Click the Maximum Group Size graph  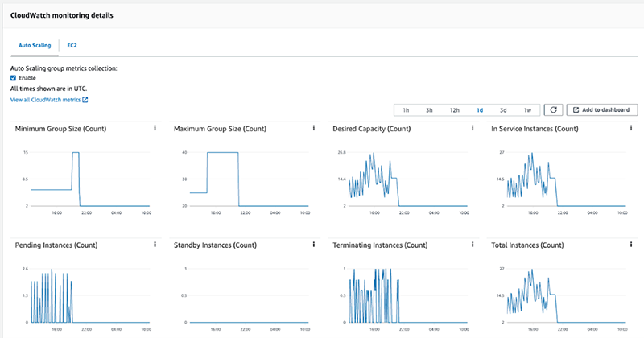pyautogui.click(x=249, y=179)
